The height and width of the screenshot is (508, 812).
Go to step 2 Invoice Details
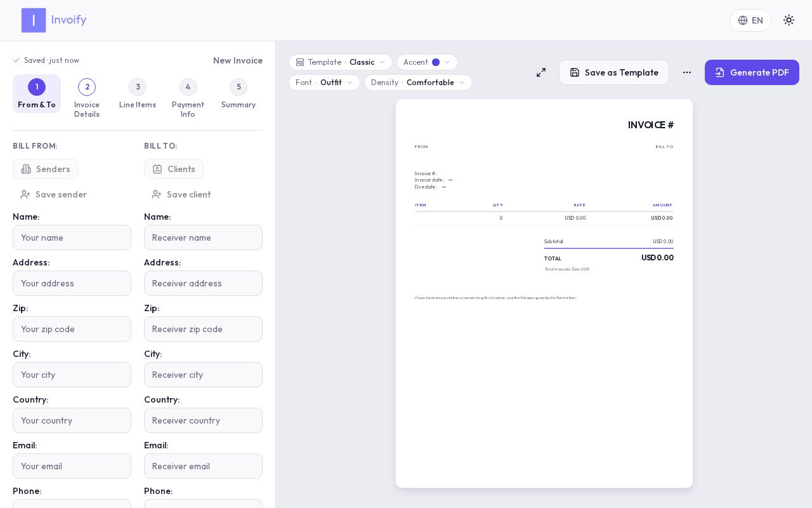coord(87,99)
